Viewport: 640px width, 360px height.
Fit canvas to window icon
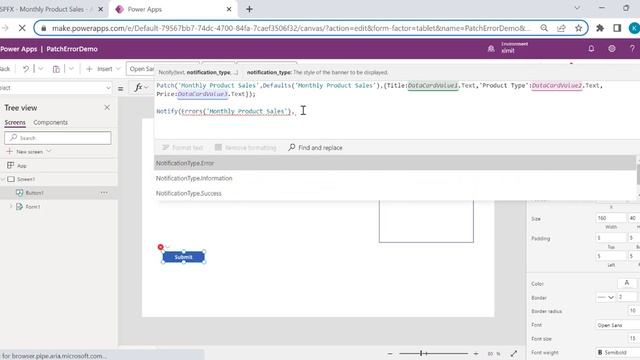[x=514, y=353]
